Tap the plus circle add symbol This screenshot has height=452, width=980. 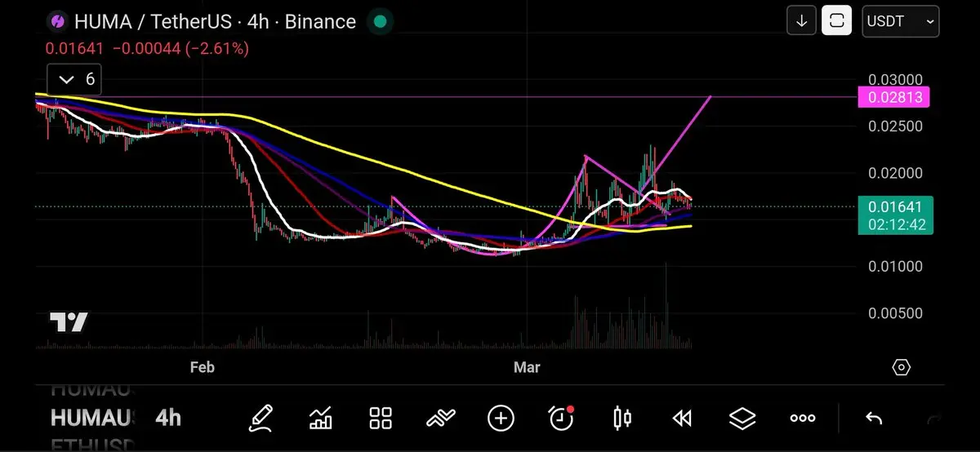[501, 419]
